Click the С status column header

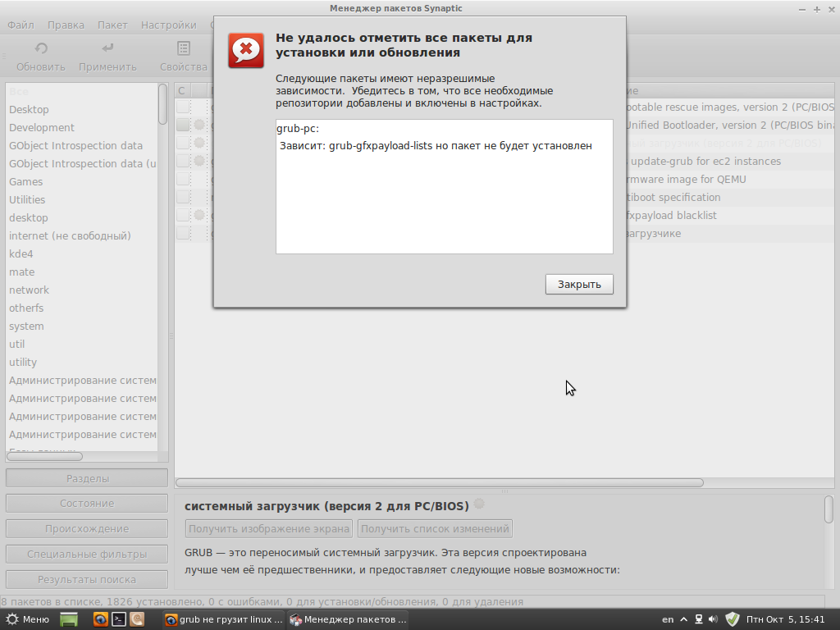181,91
